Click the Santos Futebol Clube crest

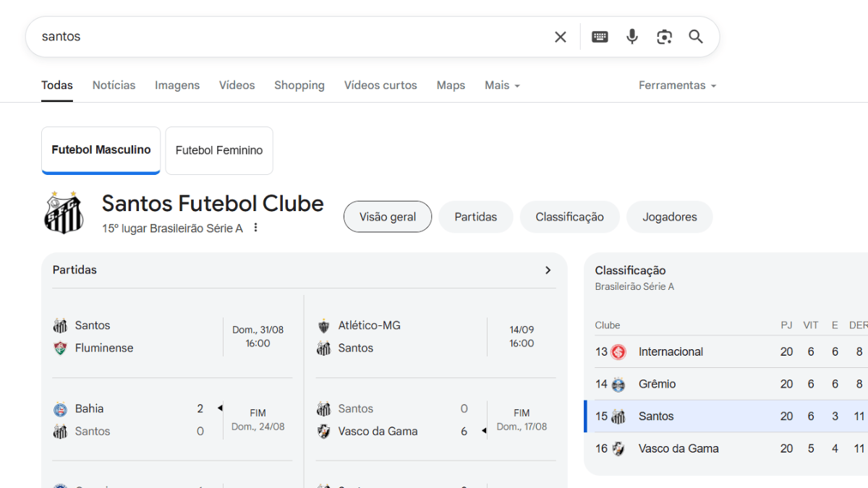[64, 213]
